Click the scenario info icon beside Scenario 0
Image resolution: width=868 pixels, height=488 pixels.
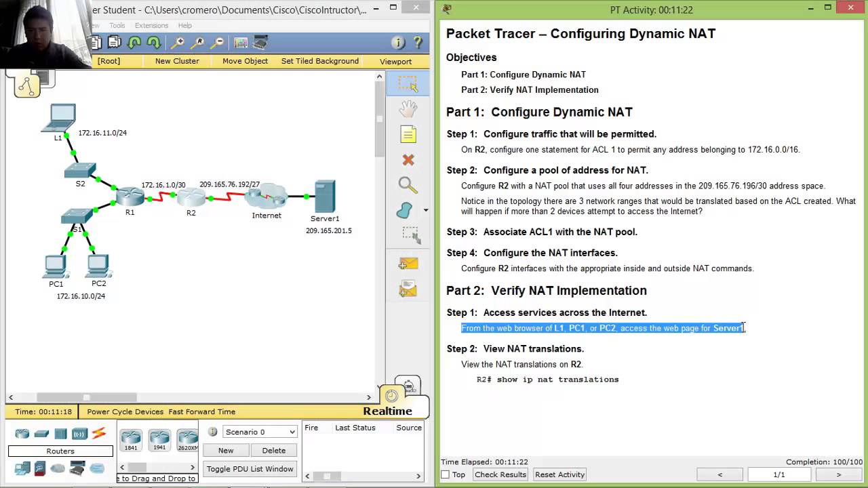click(x=212, y=432)
